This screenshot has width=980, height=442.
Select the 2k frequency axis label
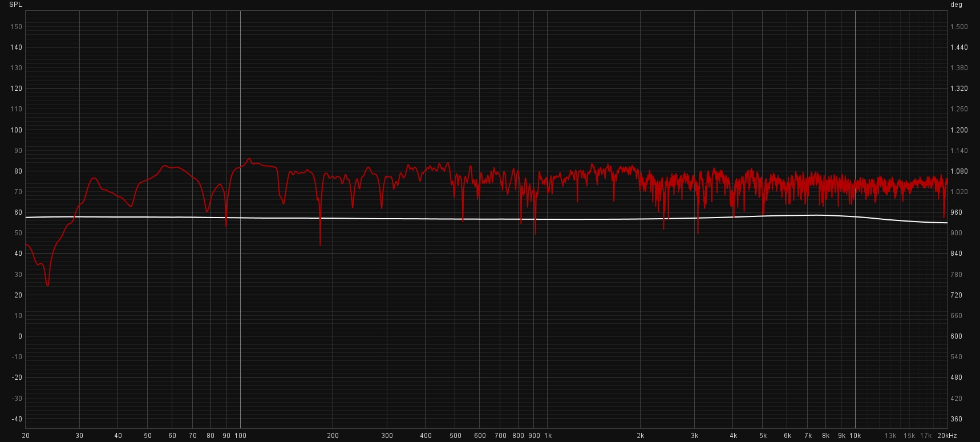(641, 436)
